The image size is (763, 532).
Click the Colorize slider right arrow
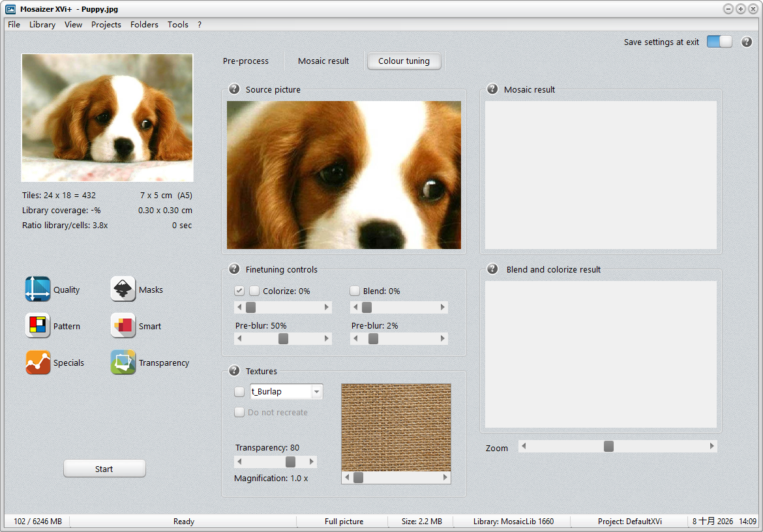[x=327, y=307]
